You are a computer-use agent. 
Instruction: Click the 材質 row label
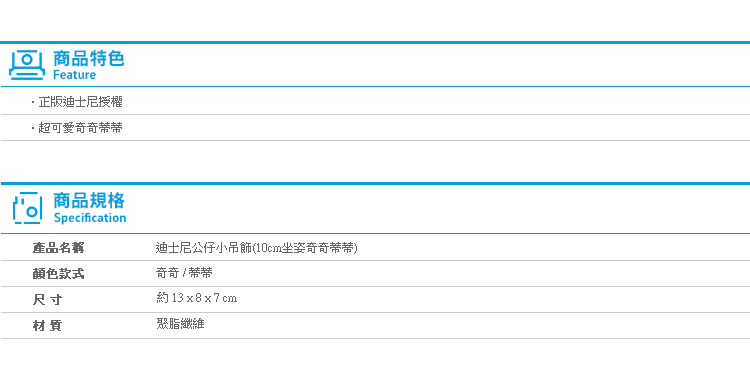point(47,326)
